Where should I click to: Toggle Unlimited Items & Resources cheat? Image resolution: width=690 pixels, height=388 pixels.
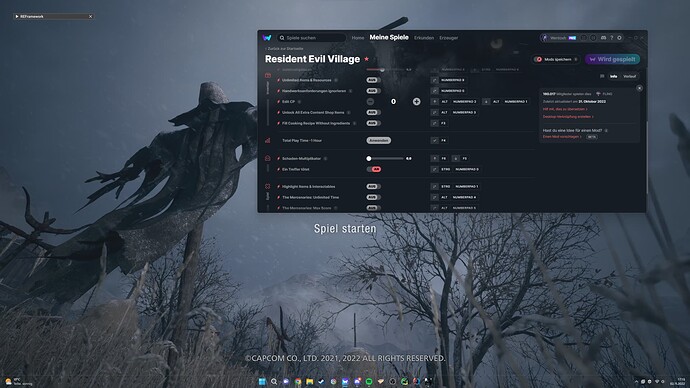373,80
